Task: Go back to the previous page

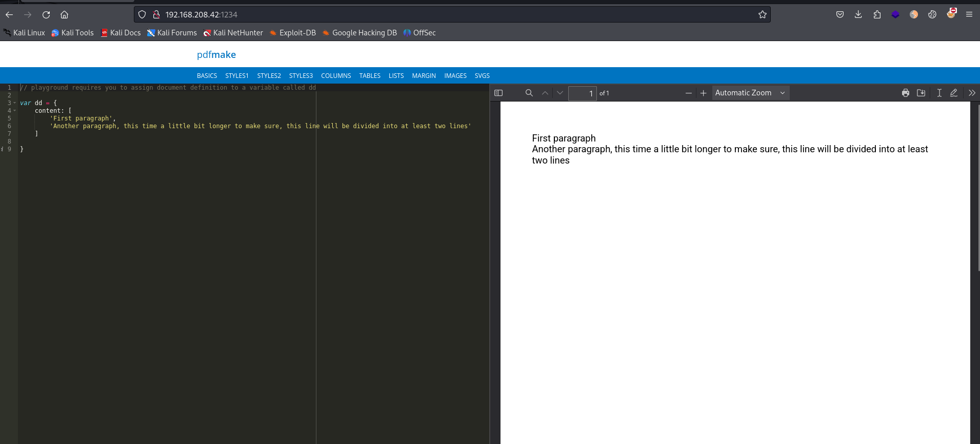Action: pyautogui.click(x=9, y=14)
